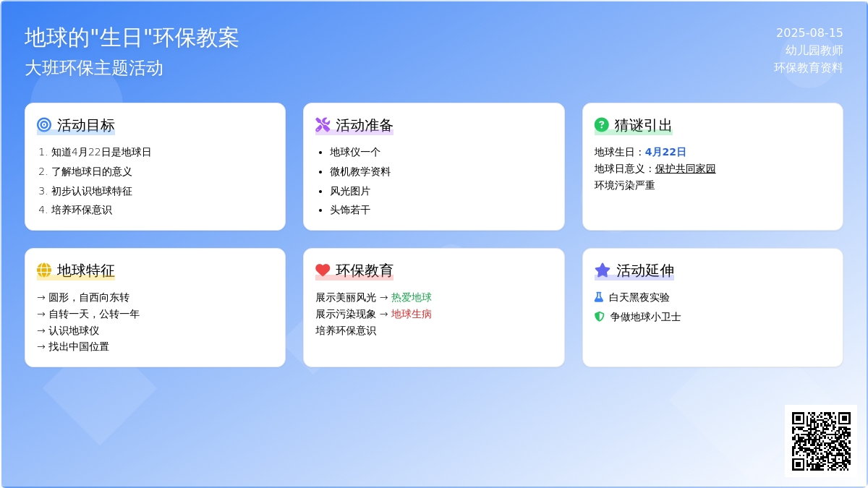868x488 pixels.
Task: Click the 活动延伸 card heading
Action: (x=645, y=270)
